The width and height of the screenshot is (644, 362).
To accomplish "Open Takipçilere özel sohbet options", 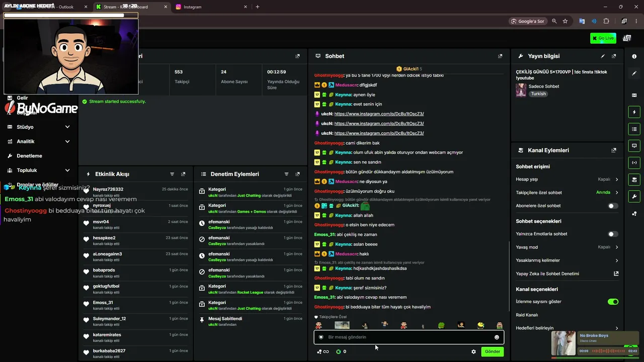I will (567, 193).
